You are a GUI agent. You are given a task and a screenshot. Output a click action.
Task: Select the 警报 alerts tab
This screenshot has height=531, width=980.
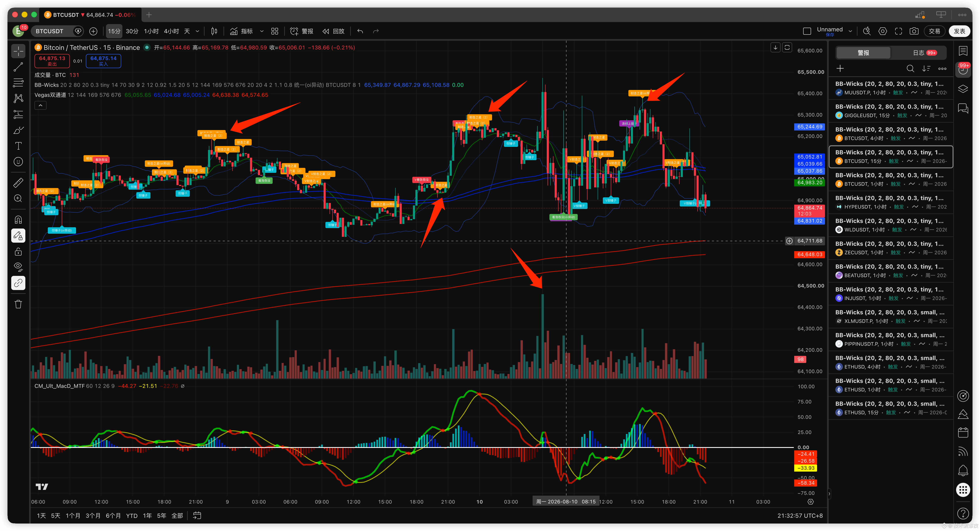click(863, 53)
